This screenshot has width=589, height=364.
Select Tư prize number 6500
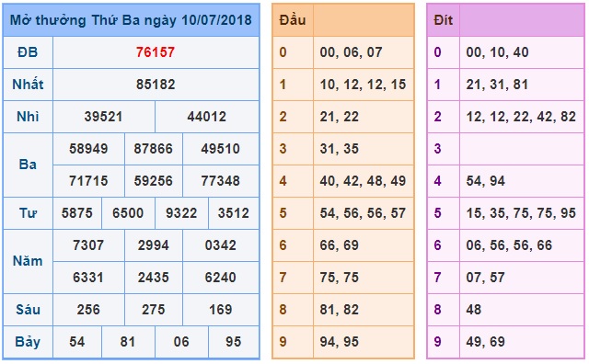(x=128, y=213)
